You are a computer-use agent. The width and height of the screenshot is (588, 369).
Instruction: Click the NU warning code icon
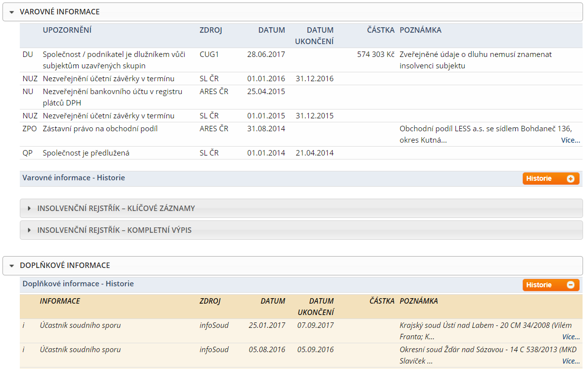click(x=28, y=92)
